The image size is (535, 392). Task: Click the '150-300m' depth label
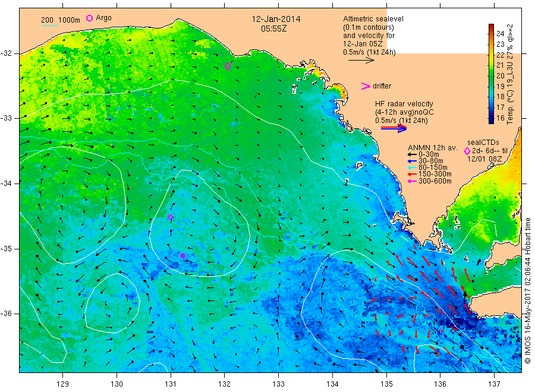(435, 174)
